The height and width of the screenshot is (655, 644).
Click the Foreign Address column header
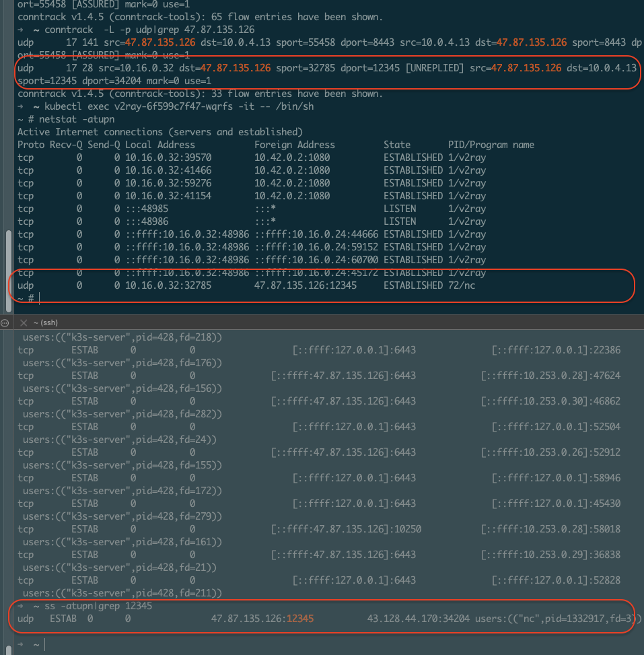coord(294,145)
